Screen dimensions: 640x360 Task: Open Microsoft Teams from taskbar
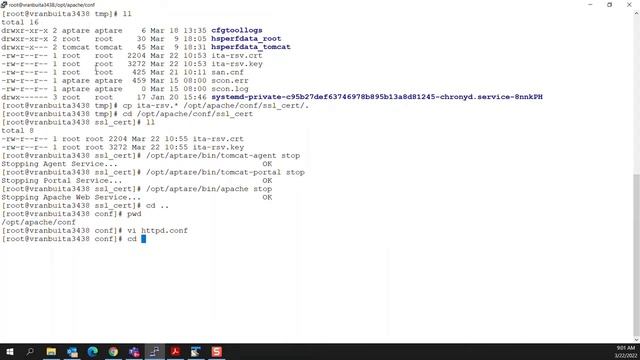click(x=134, y=351)
